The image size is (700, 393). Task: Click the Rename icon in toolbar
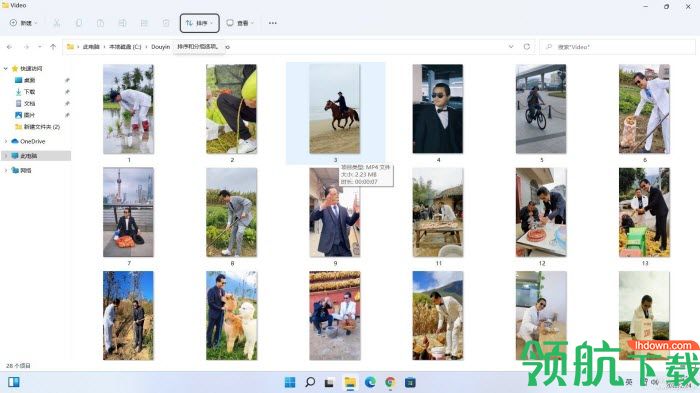pyautogui.click(x=122, y=23)
